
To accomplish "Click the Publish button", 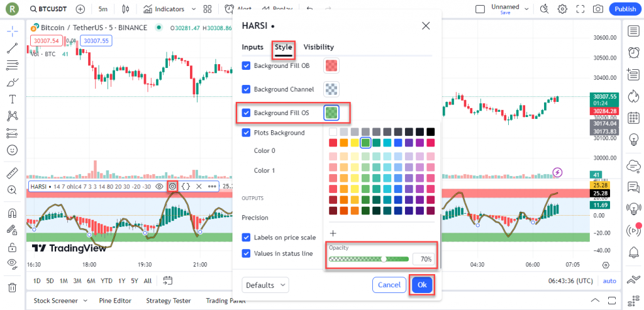I will 625,9.
